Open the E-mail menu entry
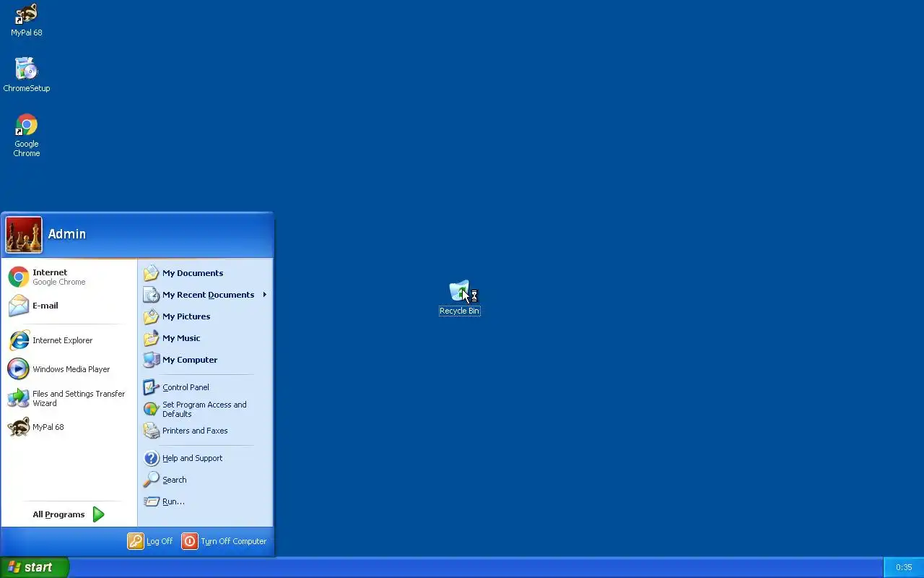The height and width of the screenshot is (578, 924). (x=69, y=306)
